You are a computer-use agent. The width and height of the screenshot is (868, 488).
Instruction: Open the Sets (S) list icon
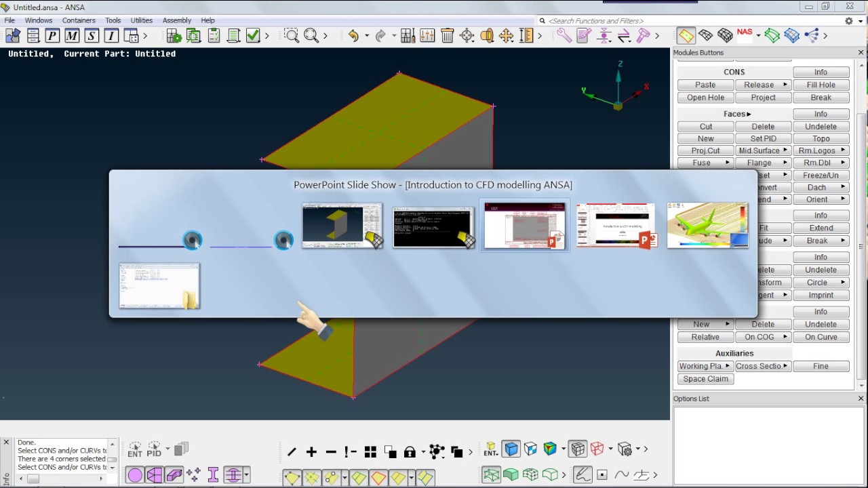(x=92, y=36)
